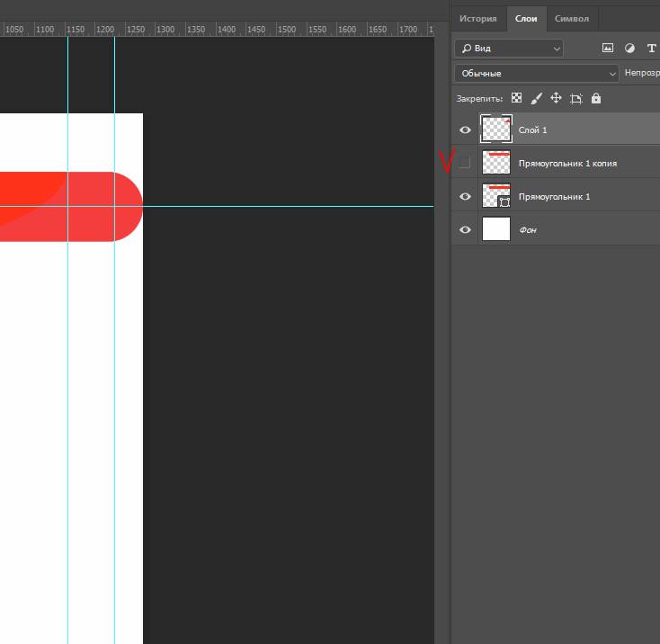Hide the Прямоугольник 1 layer

[x=465, y=197]
